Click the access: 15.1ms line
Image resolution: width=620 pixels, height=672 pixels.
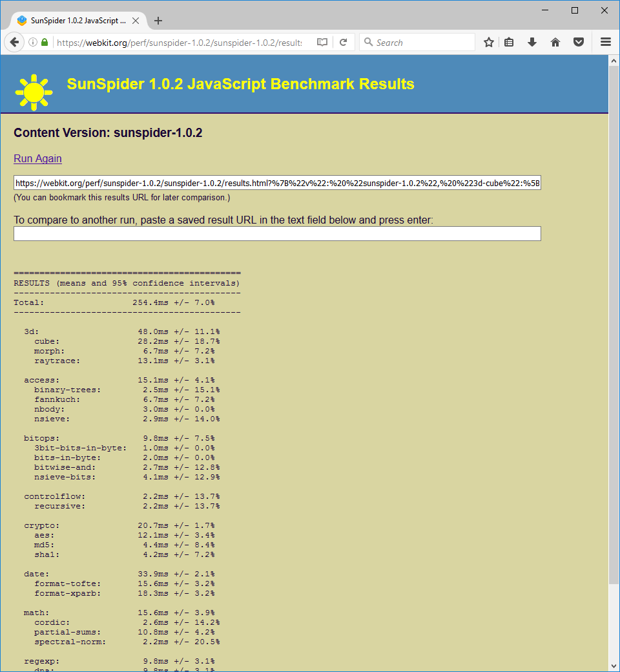pos(119,380)
